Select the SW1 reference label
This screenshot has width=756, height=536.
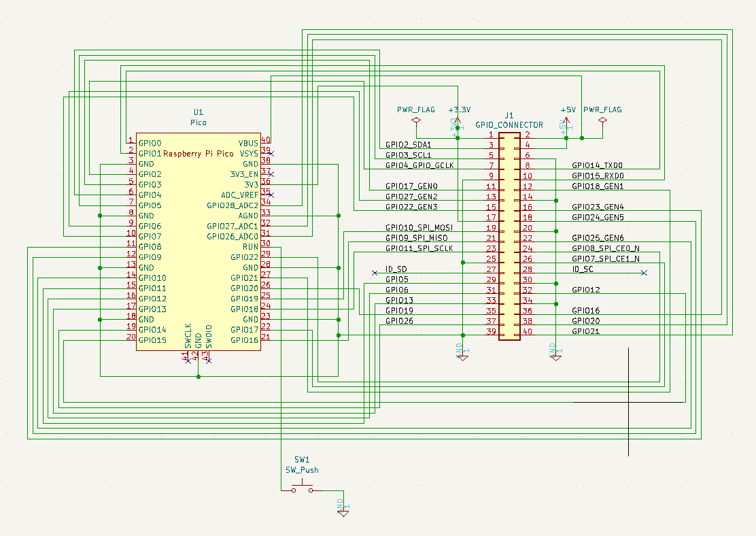pyautogui.click(x=302, y=459)
